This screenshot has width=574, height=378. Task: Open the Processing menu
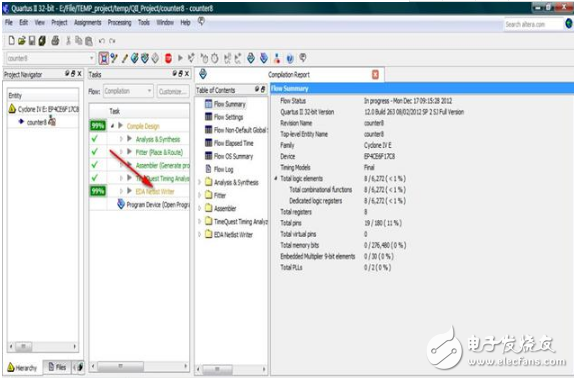pyautogui.click(x=119, y=23)
